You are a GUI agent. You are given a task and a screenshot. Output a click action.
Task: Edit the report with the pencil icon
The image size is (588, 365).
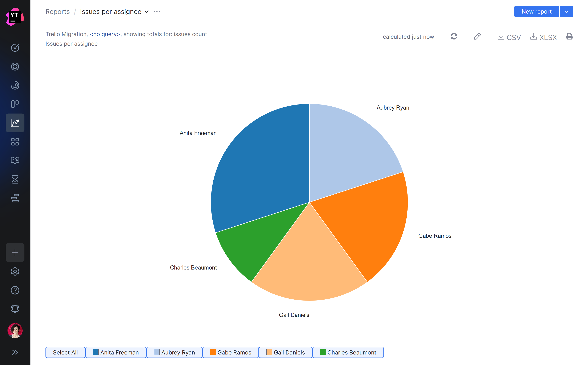[477, 36]
